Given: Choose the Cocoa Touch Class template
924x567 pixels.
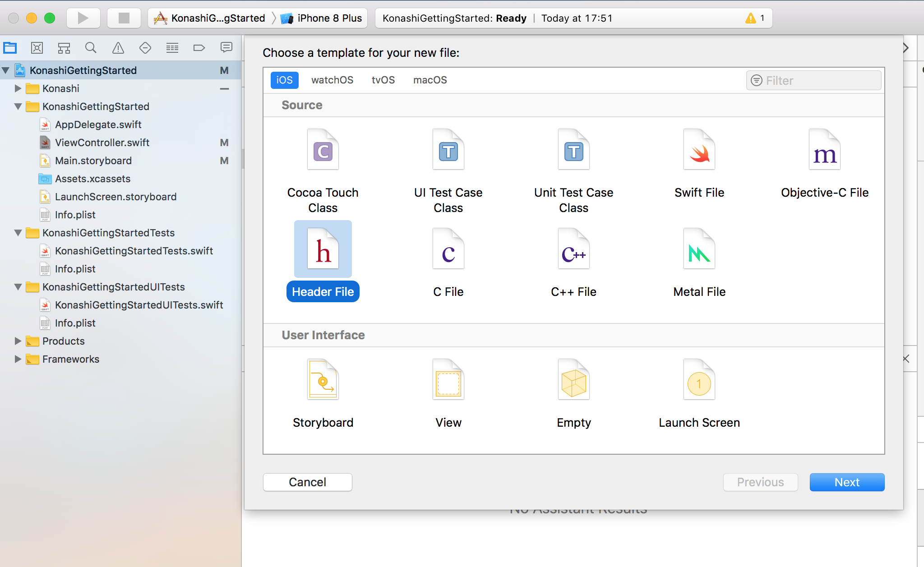Looking at the screenshot, I should click(x=323, y=150).
